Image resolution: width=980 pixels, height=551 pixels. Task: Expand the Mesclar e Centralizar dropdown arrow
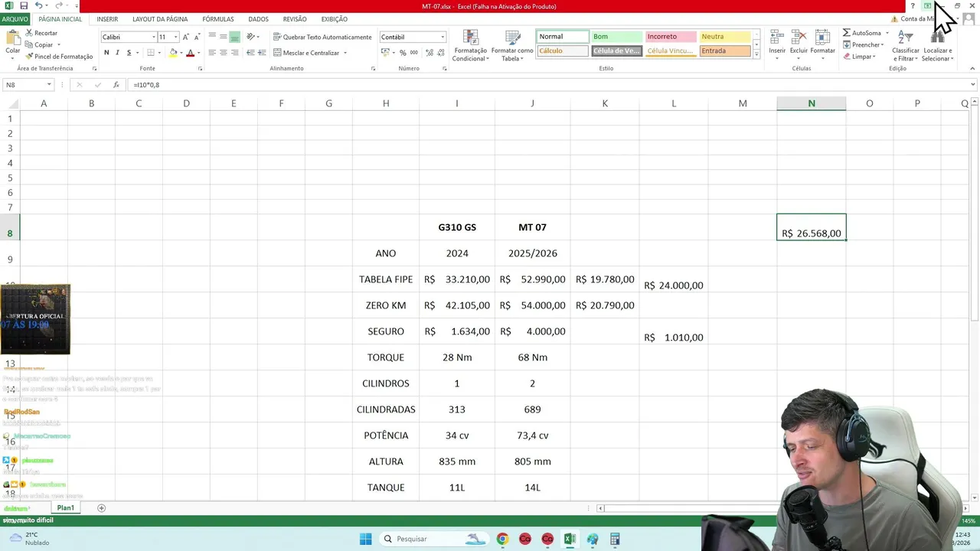click(345, 53)
